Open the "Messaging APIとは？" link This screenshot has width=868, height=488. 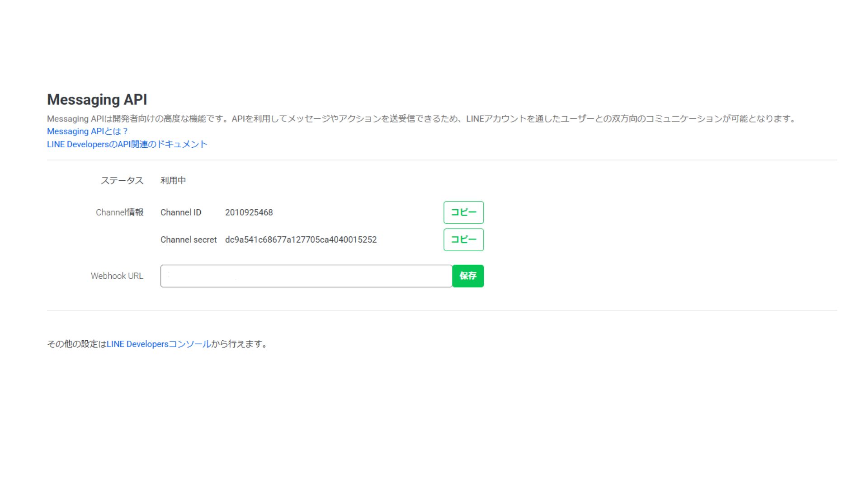(x=88, y=131)
